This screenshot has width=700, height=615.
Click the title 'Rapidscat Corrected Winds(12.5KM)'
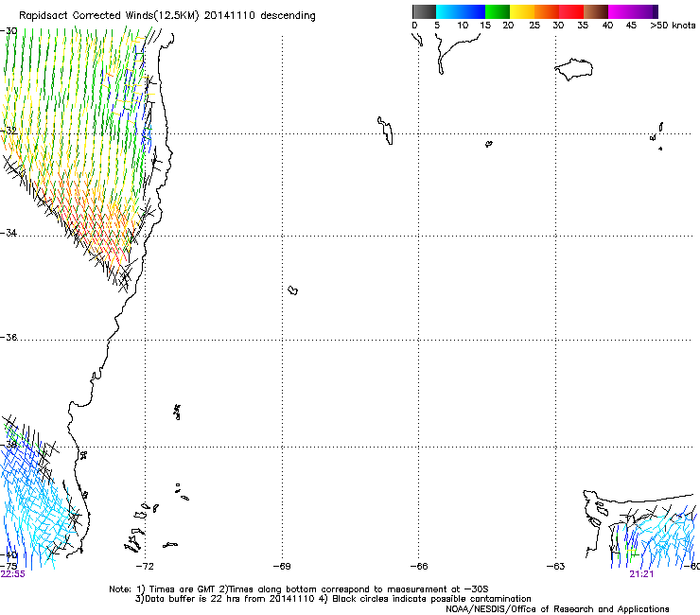pyautogui.click(x=110, y=16)
